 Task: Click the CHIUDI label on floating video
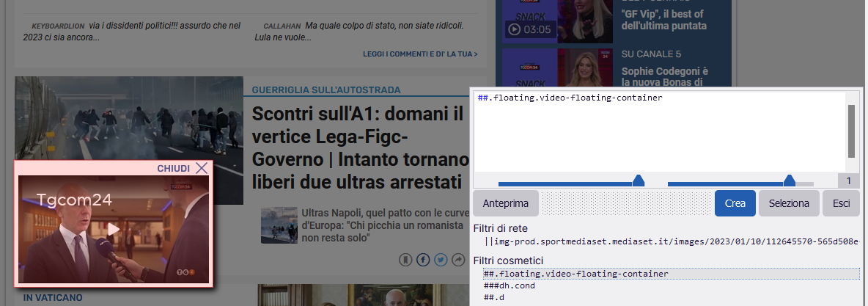[173, 169]
